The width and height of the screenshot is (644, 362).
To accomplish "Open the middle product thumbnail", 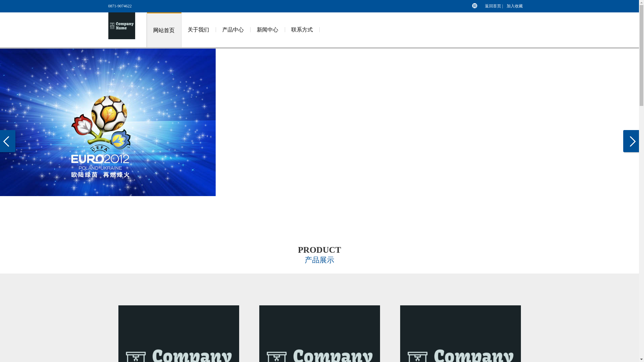I will tap(319, 334).
